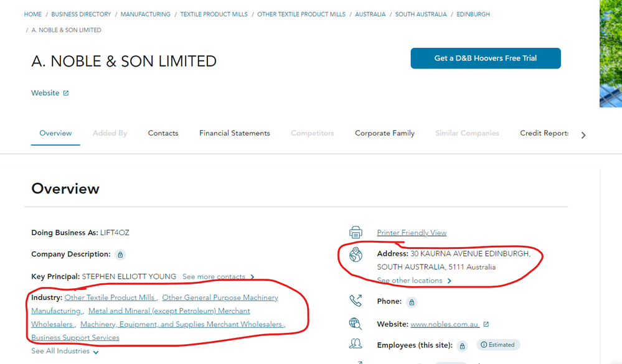Click the printer icon beside Printer Friendly View

356,232
